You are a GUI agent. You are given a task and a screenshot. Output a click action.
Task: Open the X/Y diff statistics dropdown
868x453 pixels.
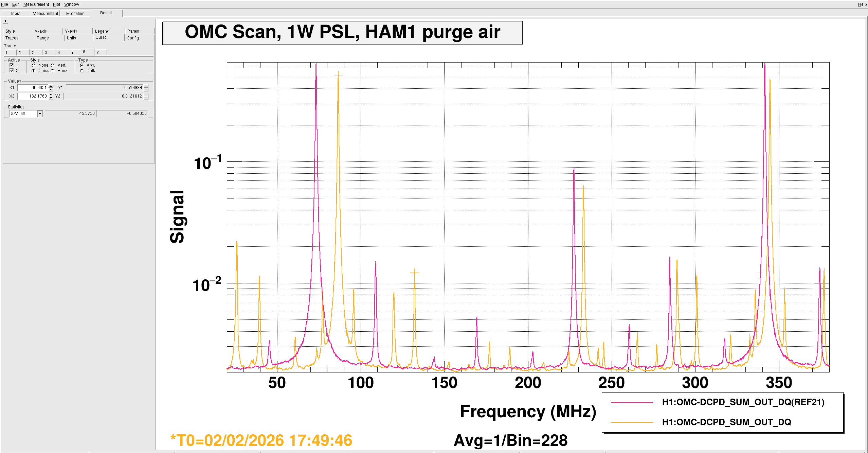[40, 114]
